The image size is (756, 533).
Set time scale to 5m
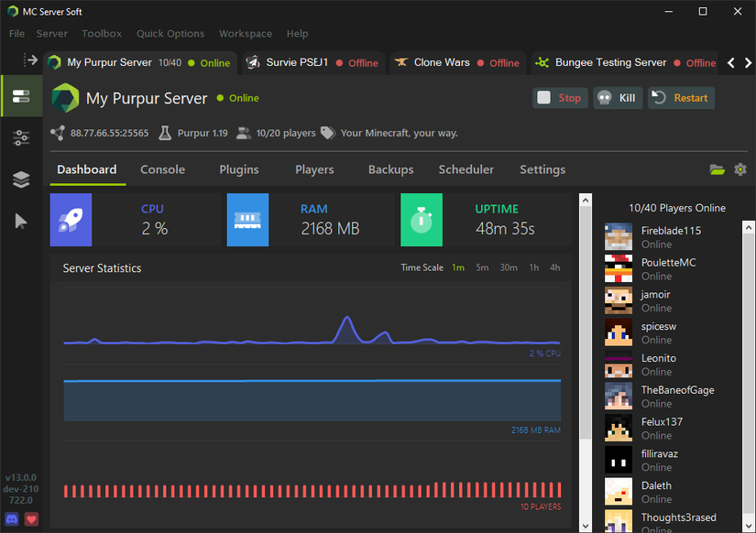[x=482, y=268]
